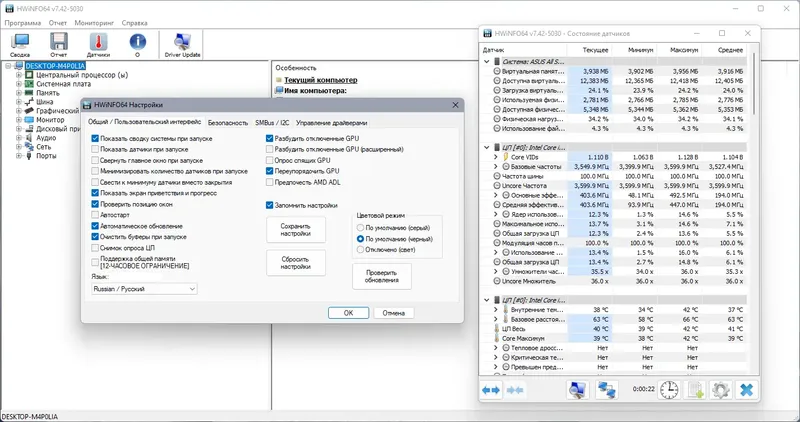
Task: Select the Память tree node
Action: point(47,93)
